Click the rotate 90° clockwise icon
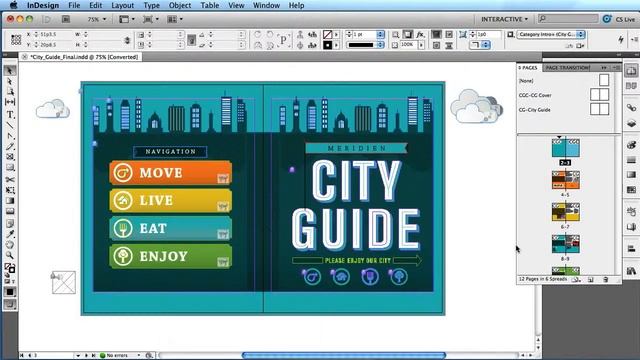The width and height of the screenshot is (640, 360). (258, 34)
